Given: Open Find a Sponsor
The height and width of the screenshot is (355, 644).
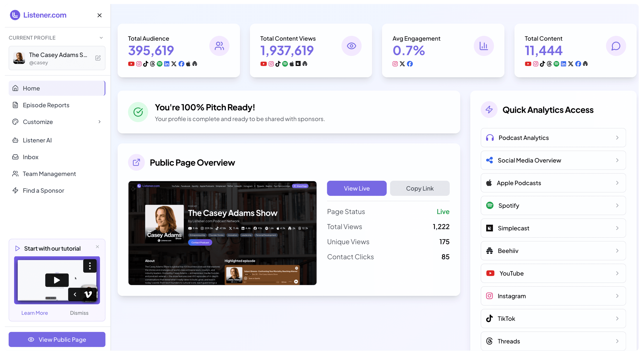Looking at the screenshot, I should point(57,191).
